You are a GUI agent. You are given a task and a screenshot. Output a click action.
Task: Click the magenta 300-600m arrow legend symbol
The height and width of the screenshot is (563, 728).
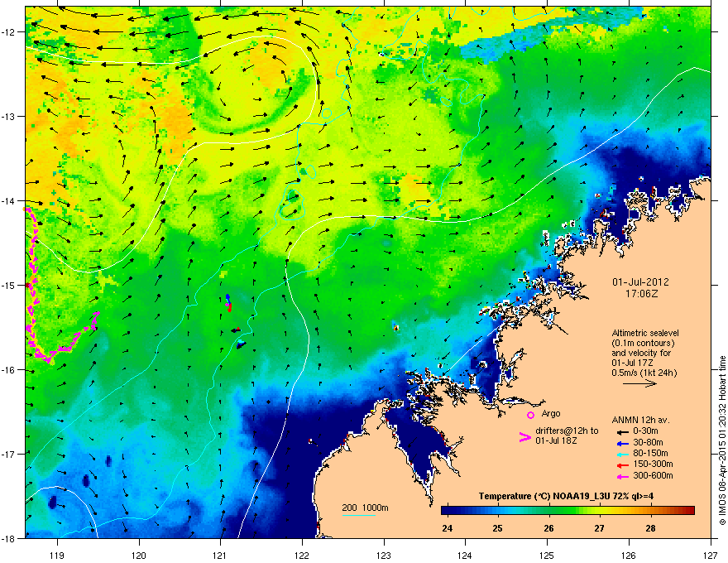pyautogui.click(x=623, y=476)
